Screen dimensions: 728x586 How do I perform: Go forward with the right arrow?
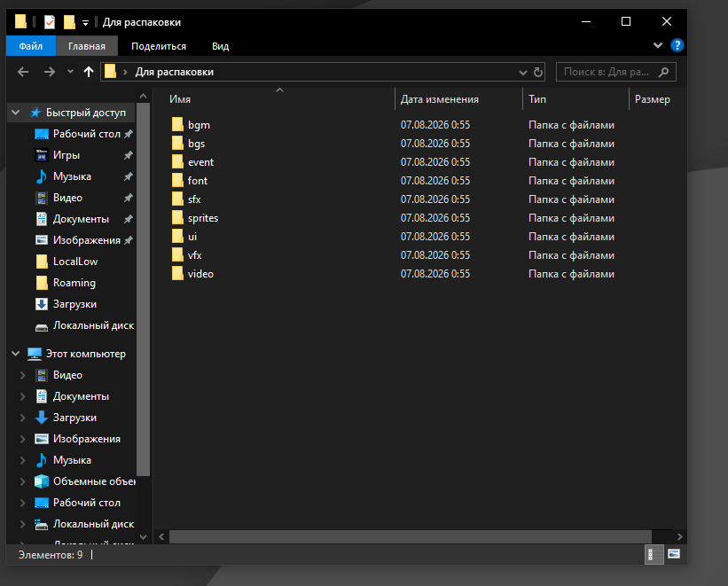point(50,72)
